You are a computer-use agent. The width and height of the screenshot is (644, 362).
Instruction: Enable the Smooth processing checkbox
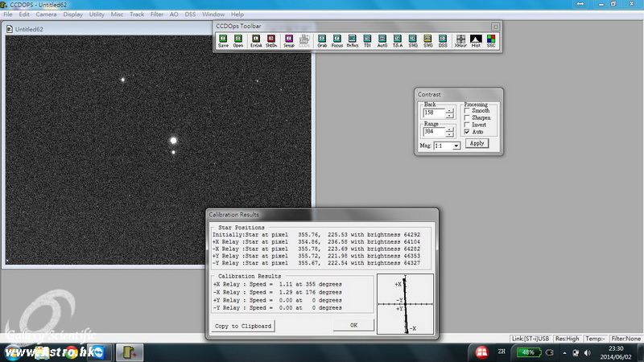(468, 111)
